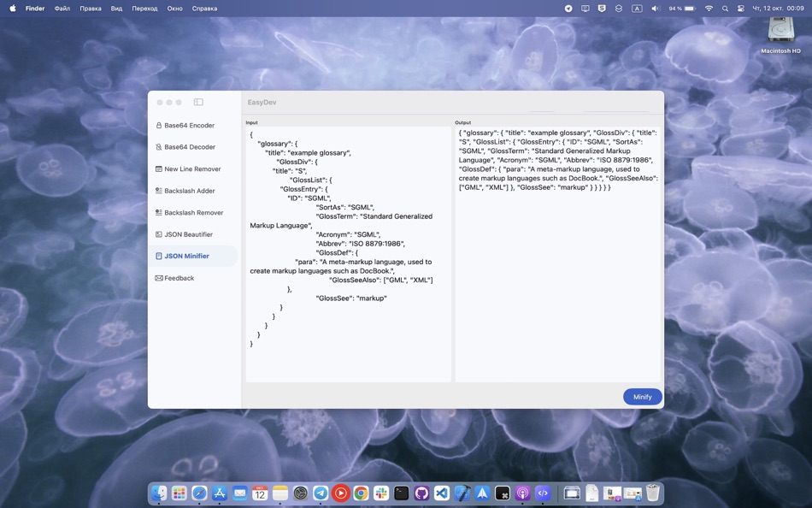Open the Окно menu
812x508 pixels.
pos(174,9)
